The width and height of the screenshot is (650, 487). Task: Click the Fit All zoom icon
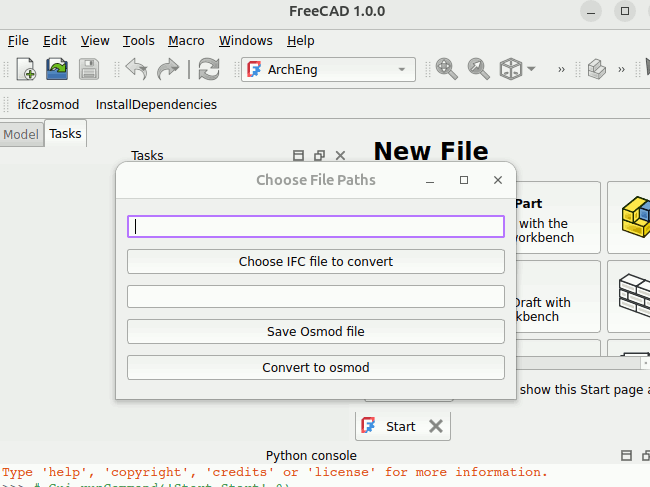click(x=446, y=69)
